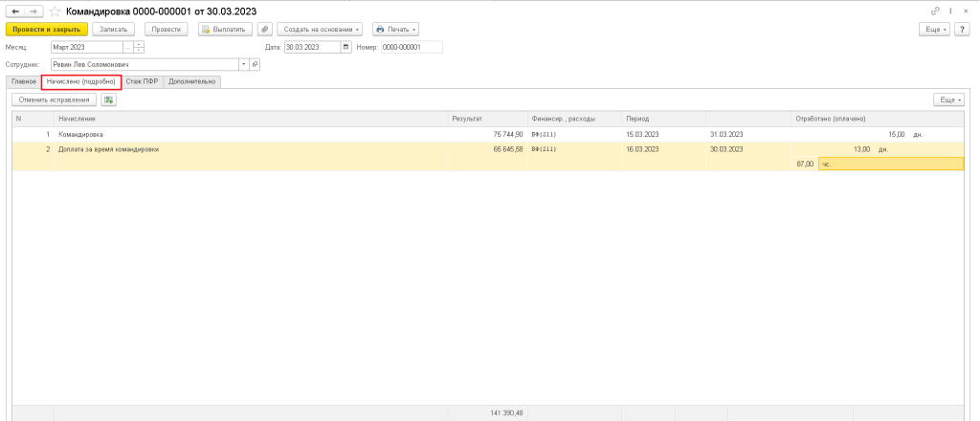The height and width of the screenshot is (421, 980).
Task: Expand the Печать print dropdown
Action: (395, 30)
